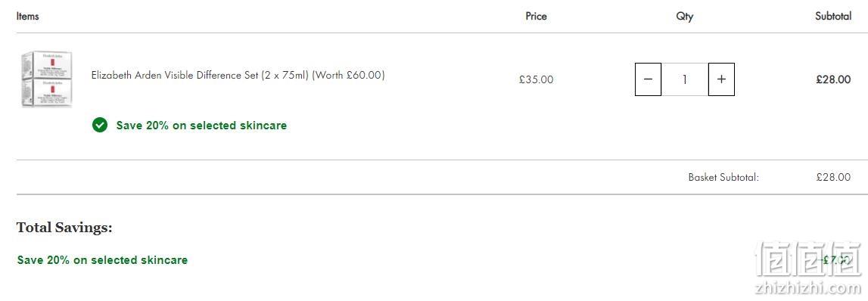Increase quantity with the plus button
The image size is (868, 301).
(x=721, y=79)
